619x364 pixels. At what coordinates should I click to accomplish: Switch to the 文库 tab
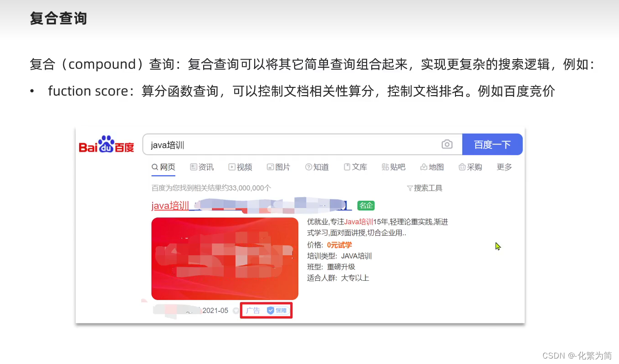(x=355, y=167)
